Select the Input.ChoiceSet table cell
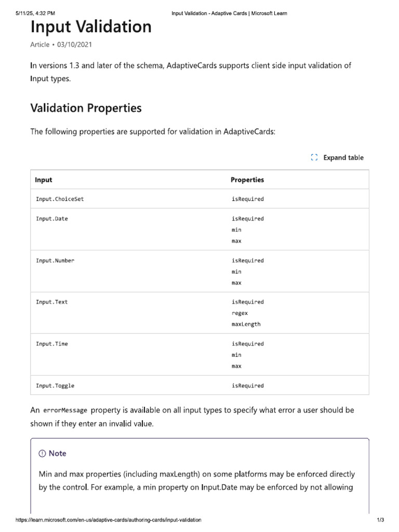 60,199
